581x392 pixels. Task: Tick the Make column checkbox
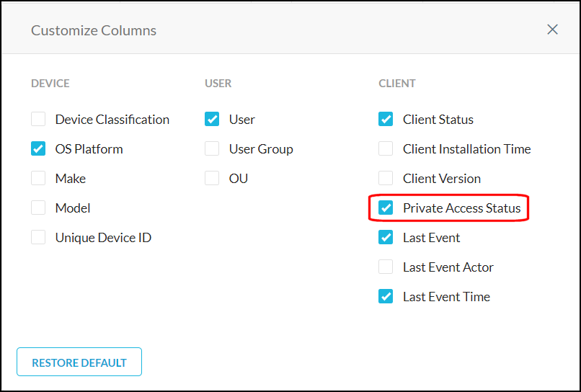(38, 179)
